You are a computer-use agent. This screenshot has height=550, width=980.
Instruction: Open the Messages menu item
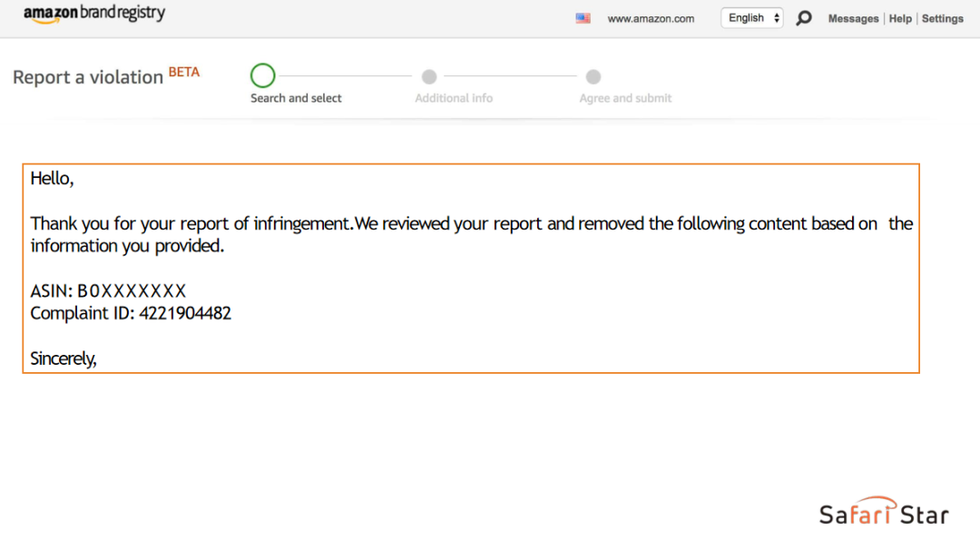pos(853,19)
